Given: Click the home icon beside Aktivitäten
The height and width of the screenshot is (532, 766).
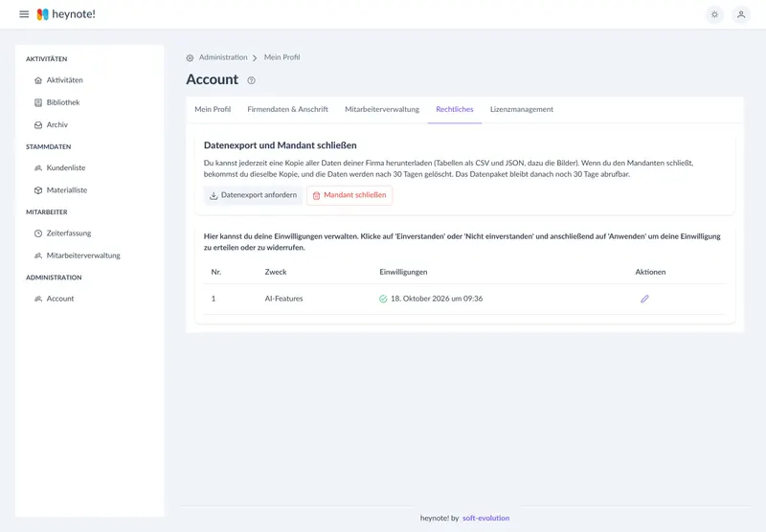Looking at the screenshot, I should tap(38, 80).
